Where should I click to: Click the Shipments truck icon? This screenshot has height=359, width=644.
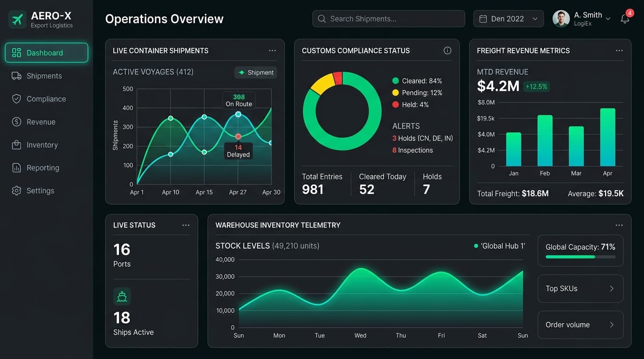tap(16, 76)
